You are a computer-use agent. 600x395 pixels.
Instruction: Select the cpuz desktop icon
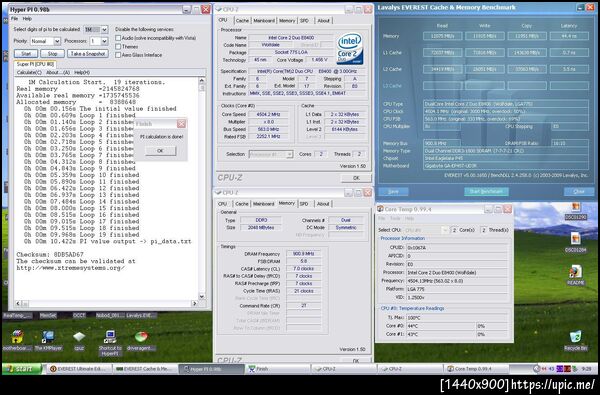(79, 337)
